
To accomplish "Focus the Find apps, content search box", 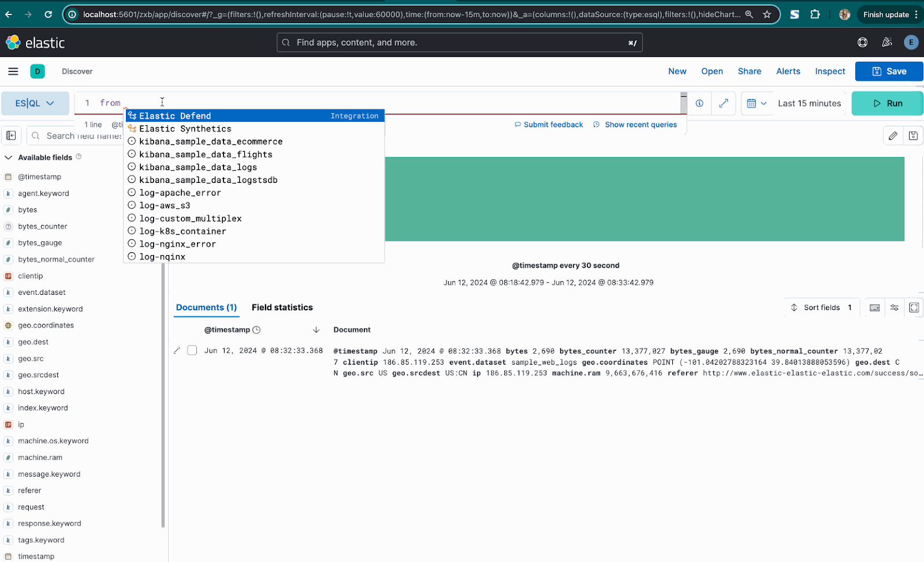I will click(x=460, y=43).
